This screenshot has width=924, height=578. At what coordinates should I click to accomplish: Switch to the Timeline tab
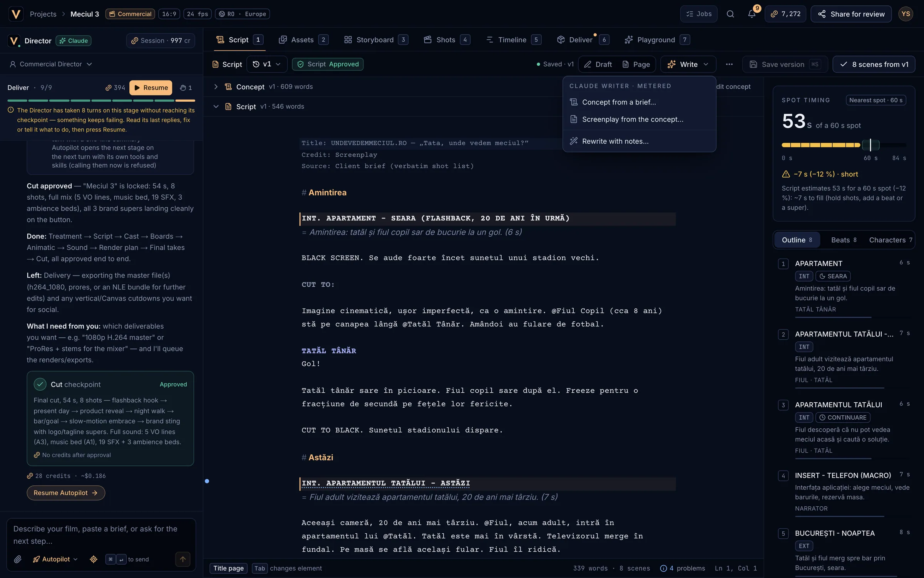(x=513, y=40)
